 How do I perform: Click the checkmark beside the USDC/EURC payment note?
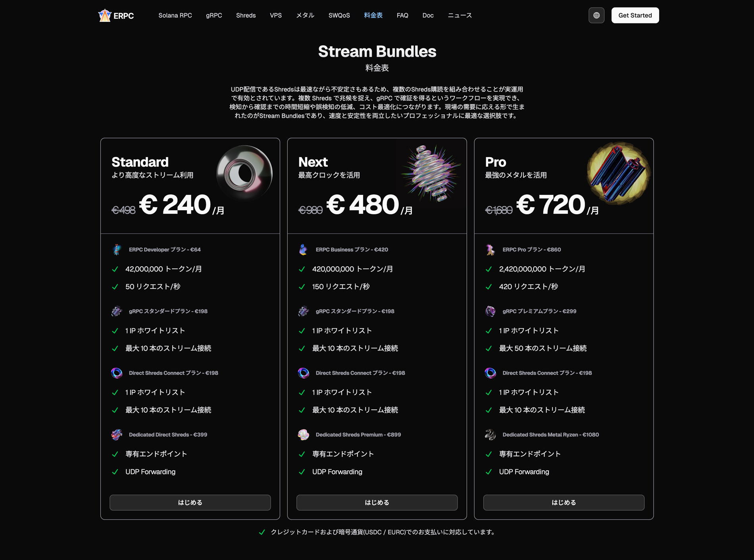pos(263,532)
